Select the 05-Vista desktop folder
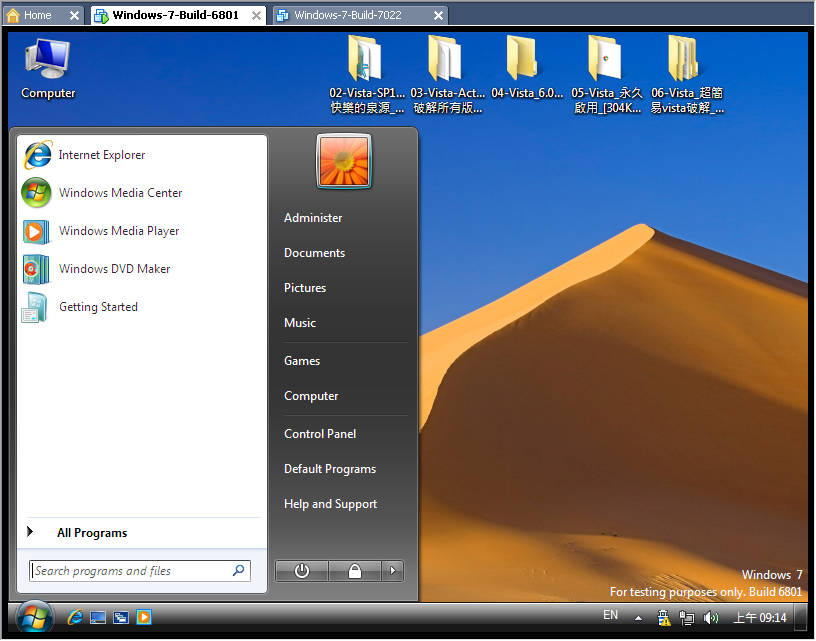 tap(607, 74)
